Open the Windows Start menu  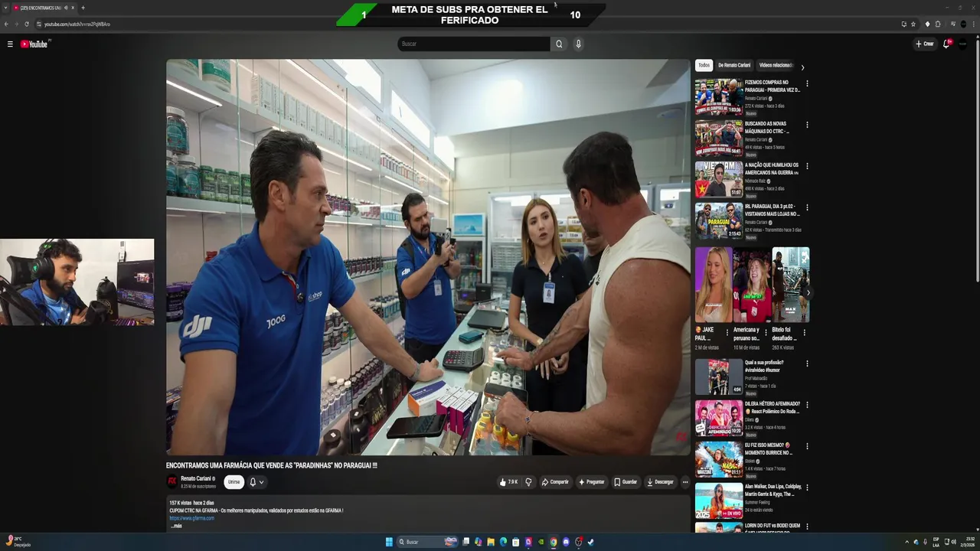tap(389, 542)
